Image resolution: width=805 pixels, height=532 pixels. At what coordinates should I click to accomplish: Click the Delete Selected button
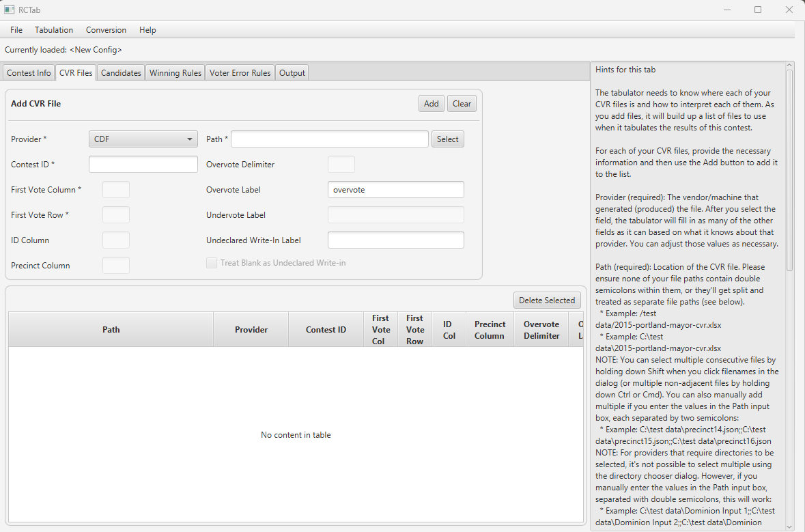tap(547, 300)
